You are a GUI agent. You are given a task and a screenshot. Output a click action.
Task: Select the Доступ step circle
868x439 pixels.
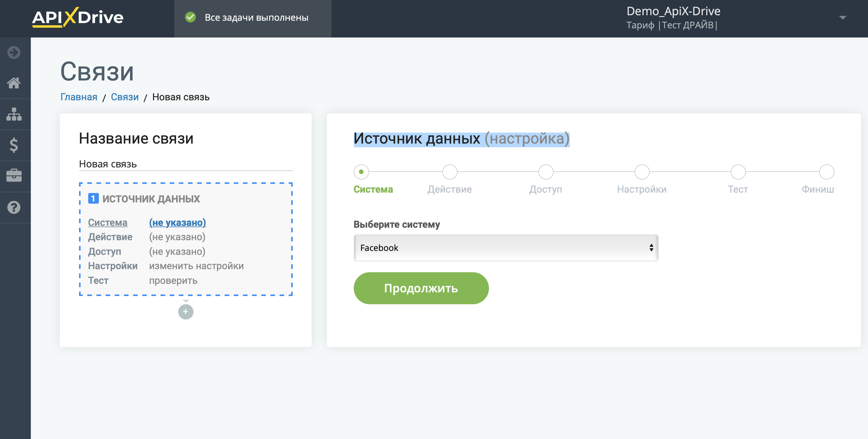coord(546,172)
